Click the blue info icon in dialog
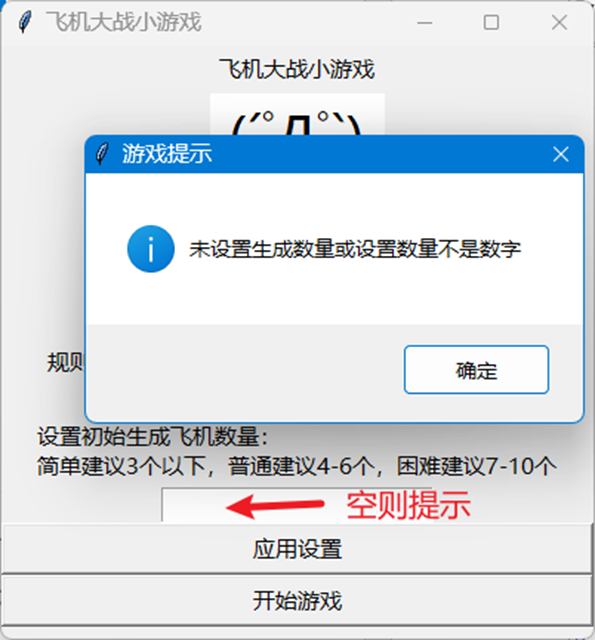595x640 pixels. pos(151,249)
